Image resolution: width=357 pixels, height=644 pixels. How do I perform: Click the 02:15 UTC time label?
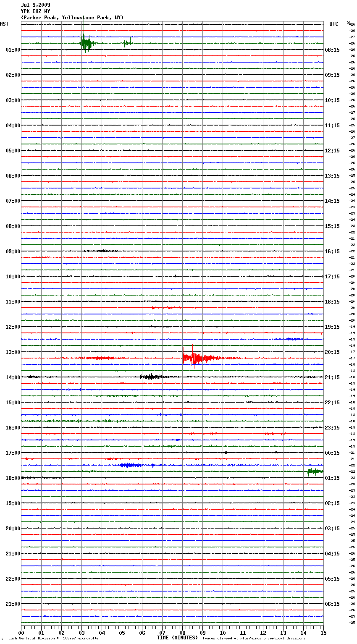coord(332,503)
